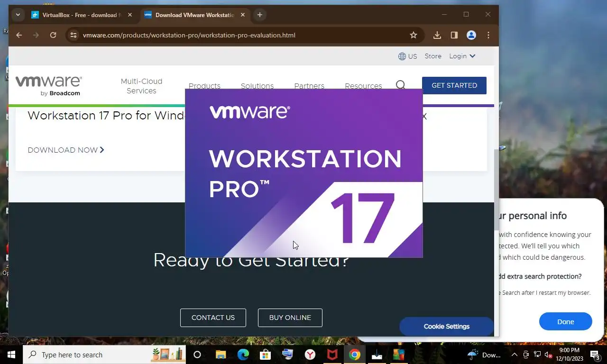This screenshot has width=607, height=364.
Task: Open the Products menu
Action: tap(204, 86)
